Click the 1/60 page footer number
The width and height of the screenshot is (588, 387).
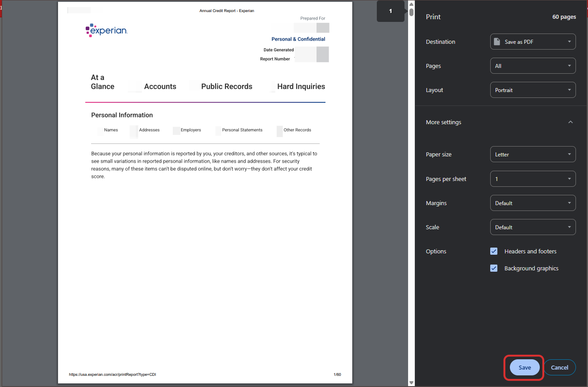coord(337,374)
